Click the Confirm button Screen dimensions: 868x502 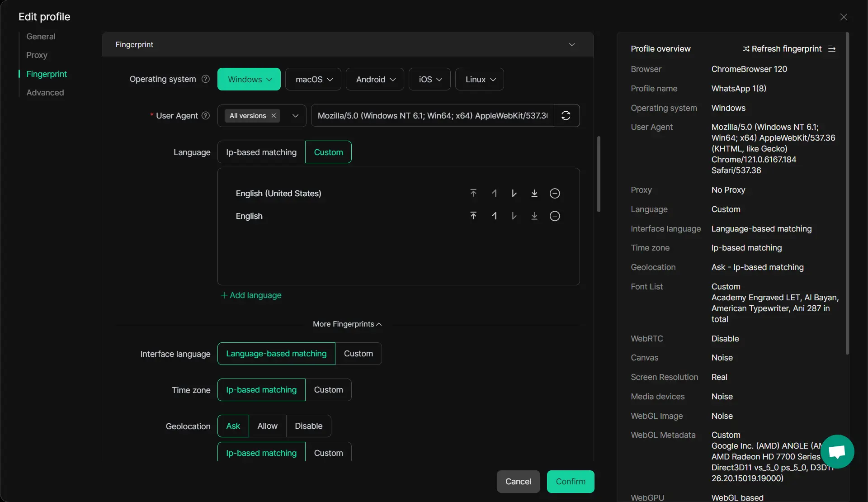point(570,482)
